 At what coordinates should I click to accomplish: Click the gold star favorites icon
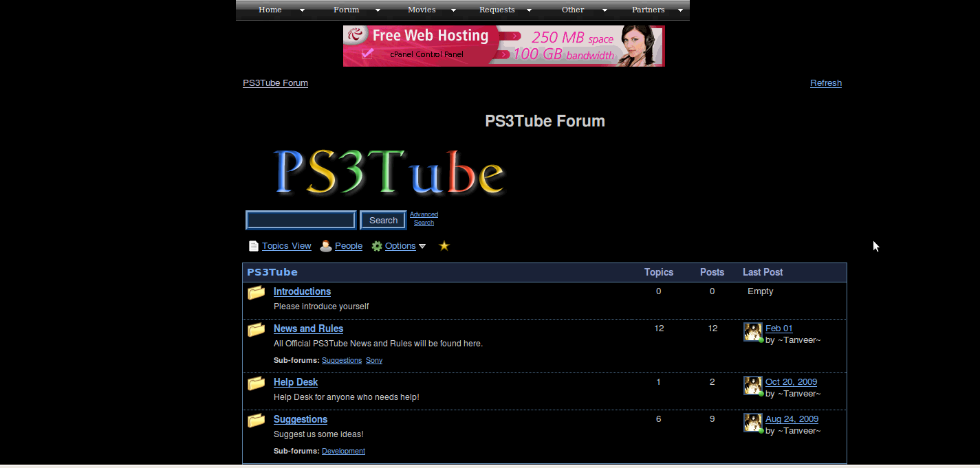444,246
